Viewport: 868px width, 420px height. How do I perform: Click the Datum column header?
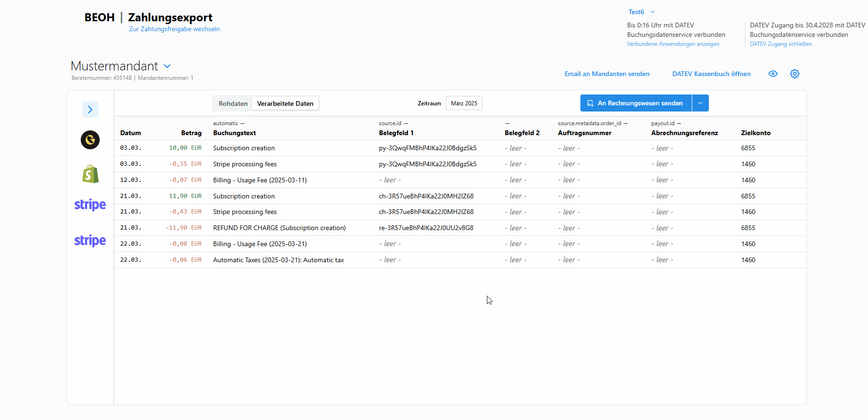point(130,133)
